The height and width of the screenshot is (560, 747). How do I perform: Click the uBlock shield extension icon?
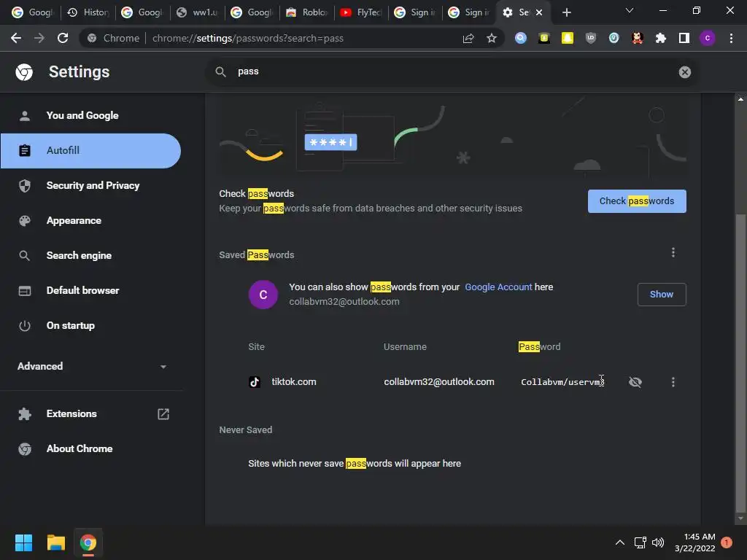pyautogui.click(x=591, y=38)
